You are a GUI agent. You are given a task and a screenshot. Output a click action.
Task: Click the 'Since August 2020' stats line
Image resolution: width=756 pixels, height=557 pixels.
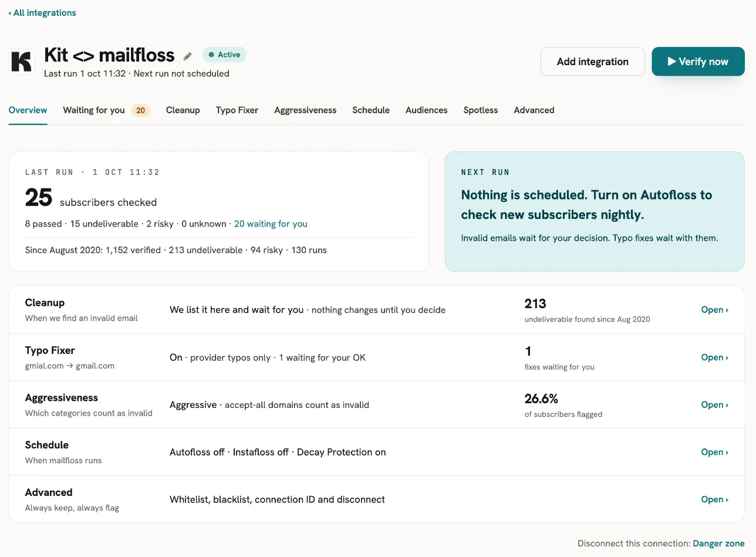tap(176, 250)
